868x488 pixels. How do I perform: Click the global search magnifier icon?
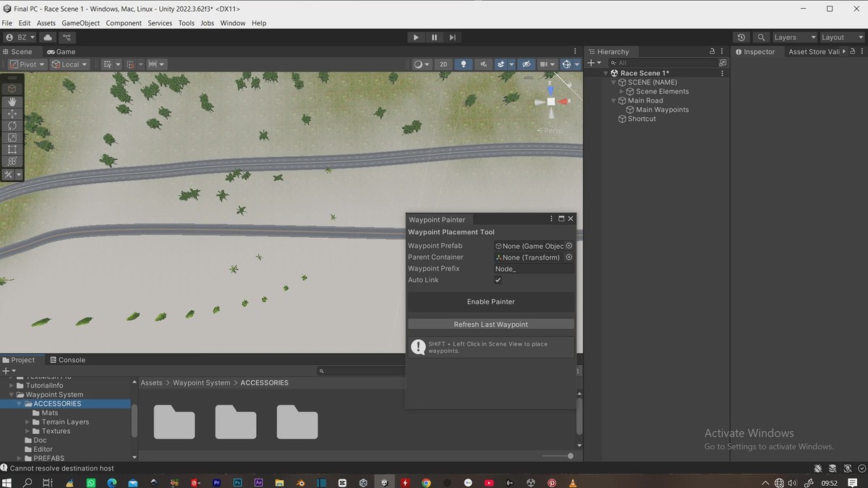click(761, 38)
